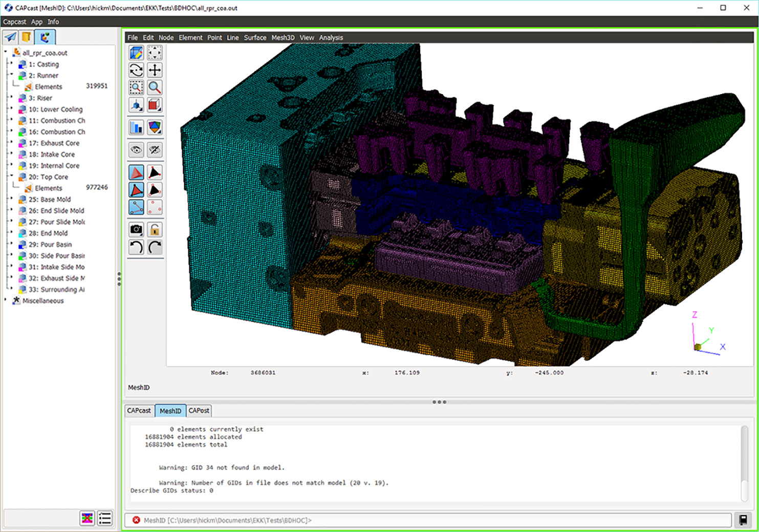Expand the Miscellaneous node
Viewport: 759px width, 532px height.
point(6,299)
